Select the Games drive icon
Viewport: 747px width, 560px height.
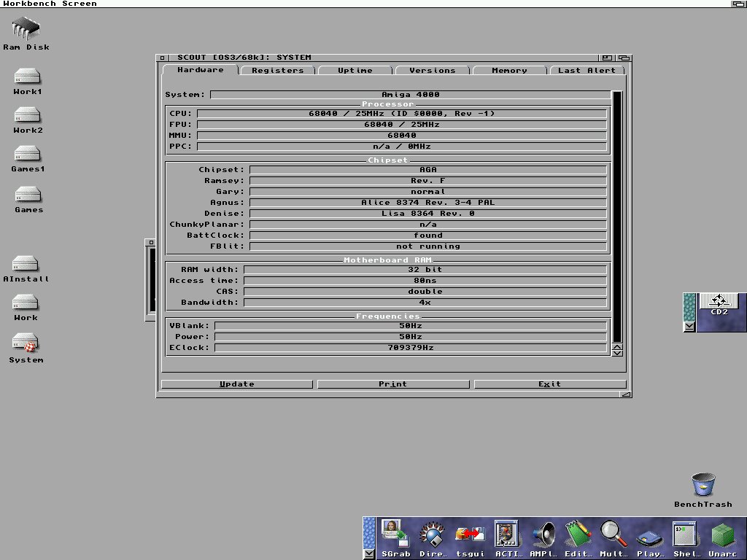tap(28, 200)
